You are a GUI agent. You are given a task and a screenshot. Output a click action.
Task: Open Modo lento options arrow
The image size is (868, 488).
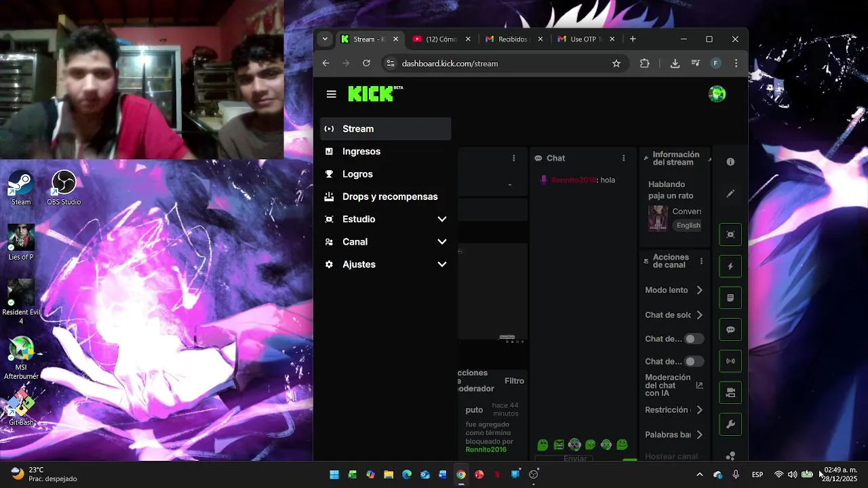(699, 290)
